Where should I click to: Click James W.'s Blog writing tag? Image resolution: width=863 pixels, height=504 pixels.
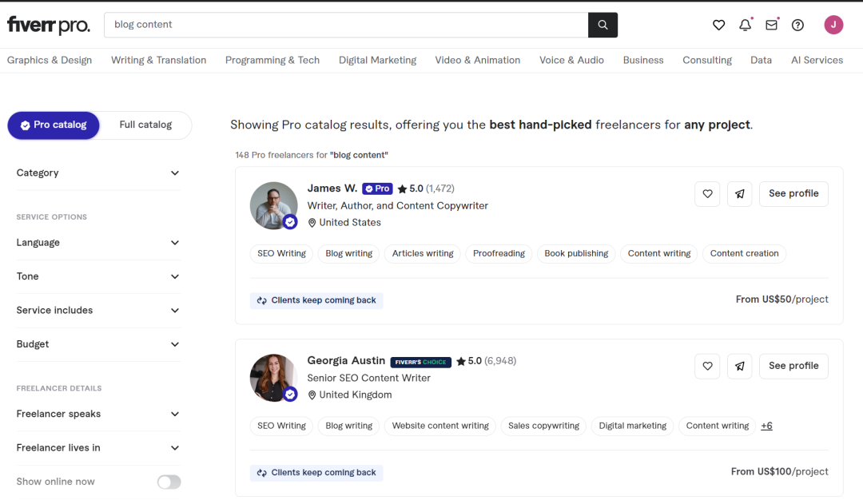point(349,254)
